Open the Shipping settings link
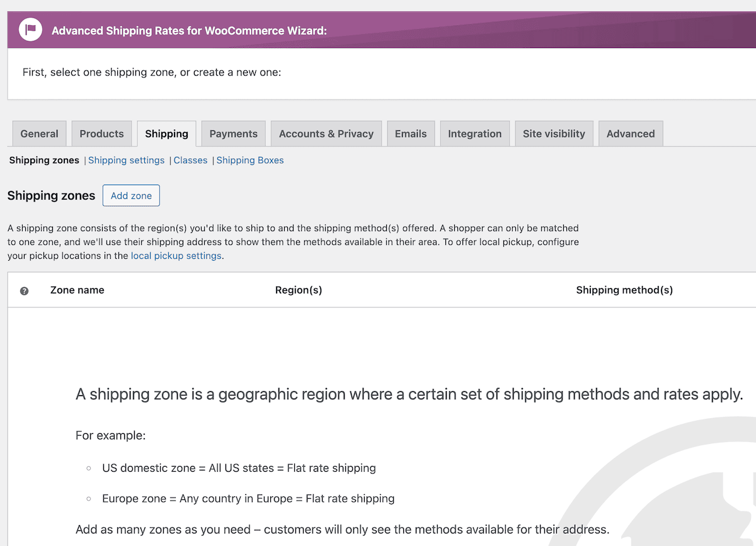Viewport: 756px width, 546px height. pyautogui.click(x=126, y=161)
